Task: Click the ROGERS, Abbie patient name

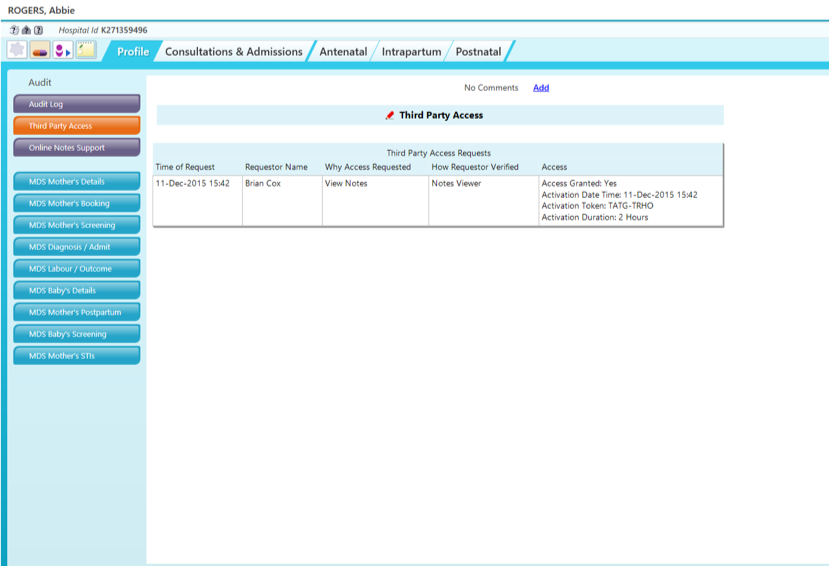Action: (41, 10)
